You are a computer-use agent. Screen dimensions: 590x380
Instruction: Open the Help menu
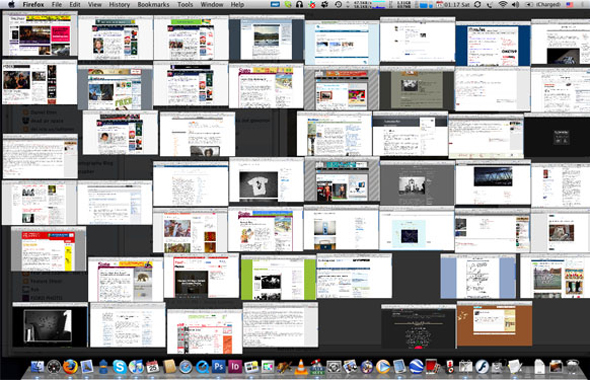pyautogui.click(x=237, y=5)
